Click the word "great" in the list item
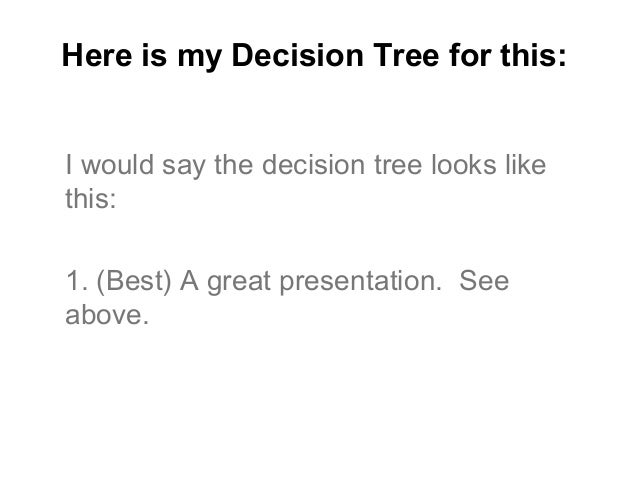638x479 pixels. click(x=239, y=284)
